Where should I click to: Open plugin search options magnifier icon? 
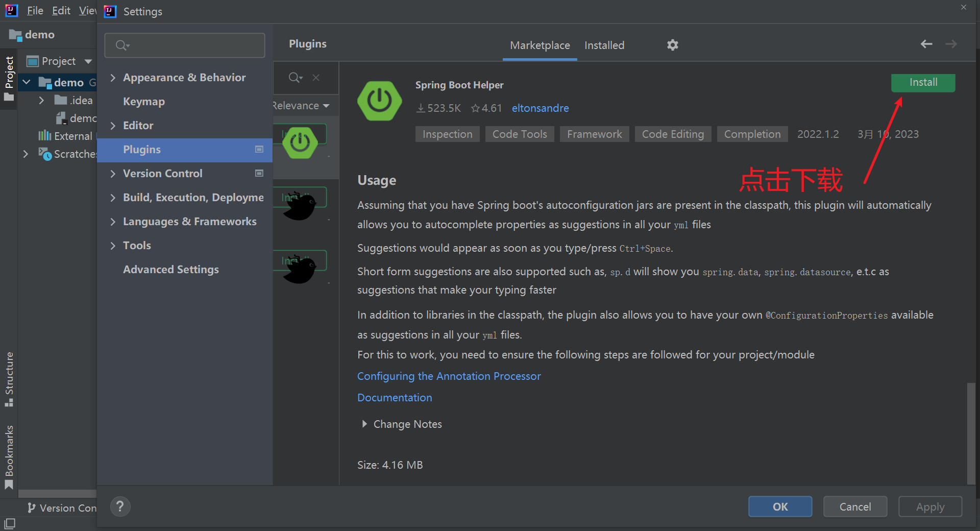click(x=296, y=78)
